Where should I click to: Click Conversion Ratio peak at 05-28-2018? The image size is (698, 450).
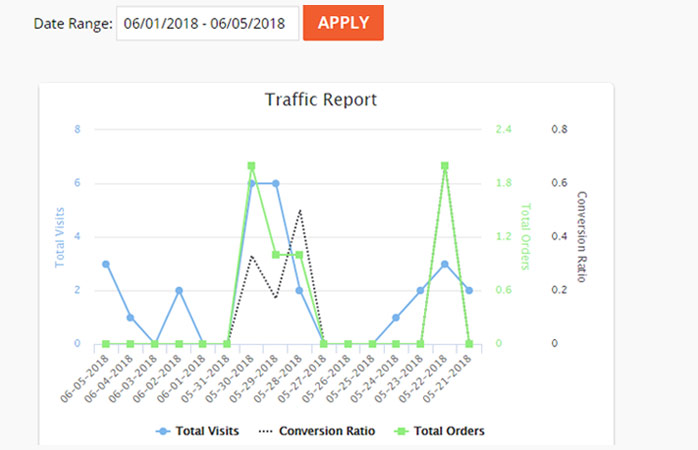click(x=300, y=210)
